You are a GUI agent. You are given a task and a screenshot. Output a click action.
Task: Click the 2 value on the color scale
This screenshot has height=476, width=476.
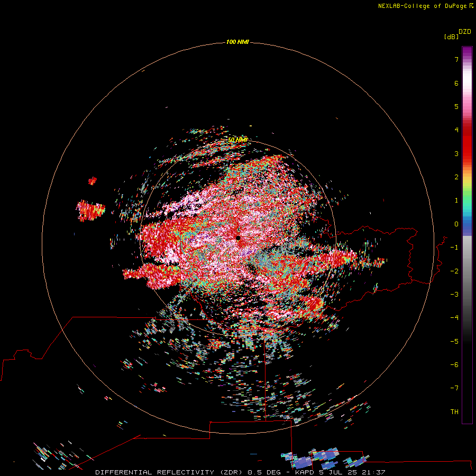point(456,177)
